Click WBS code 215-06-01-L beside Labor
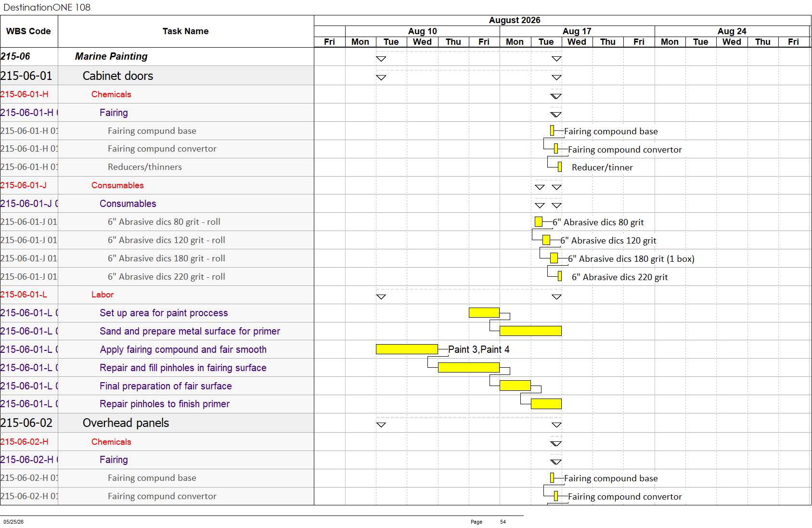Image resolution: width=812 pixels, height=528 pixels. [24, 295]
